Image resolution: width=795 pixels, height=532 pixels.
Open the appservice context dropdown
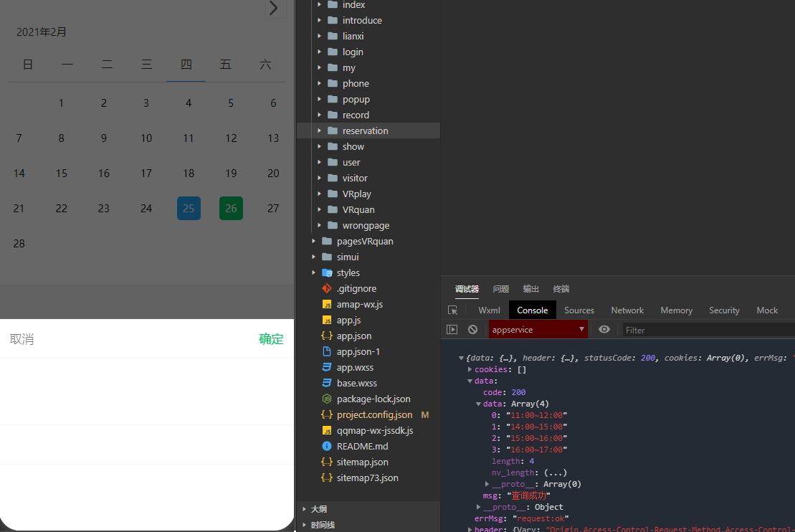pyautogui.click(x=538, y=330)
